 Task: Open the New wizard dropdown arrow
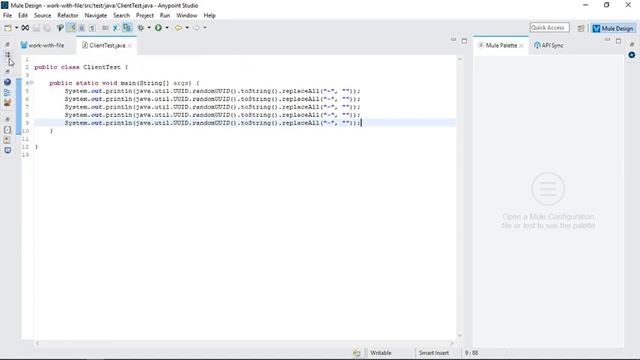pyautogui.click(x=16, y=28)
